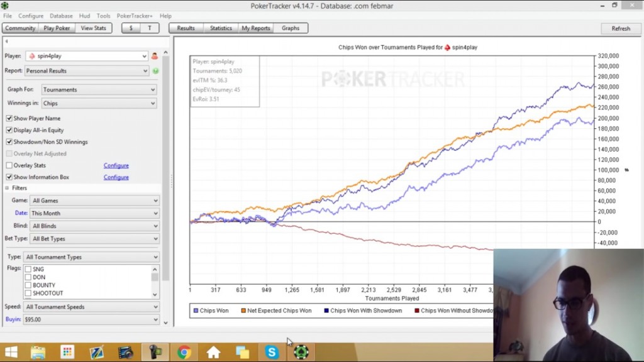The image size is (644, 362).
Task: Open Windows Start menu
Action: click(x=11, y=352)
